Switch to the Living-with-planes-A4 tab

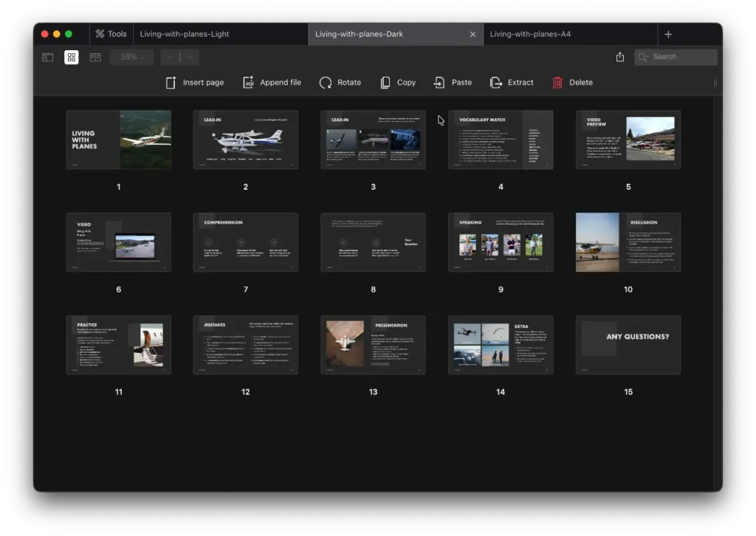click(530, 34)
